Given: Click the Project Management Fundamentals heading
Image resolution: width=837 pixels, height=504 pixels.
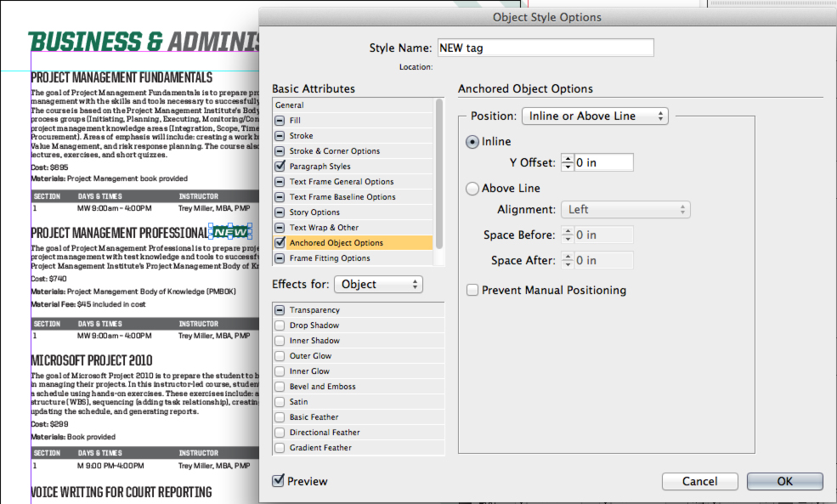Looking at the screenshot, I should pos(122,78).
